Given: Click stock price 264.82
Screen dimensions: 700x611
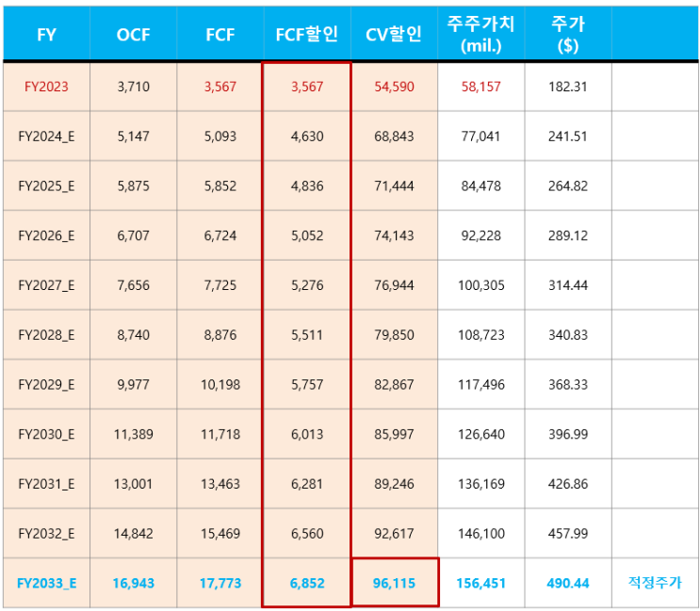Looking at the screenshot, I should (568, 185).
